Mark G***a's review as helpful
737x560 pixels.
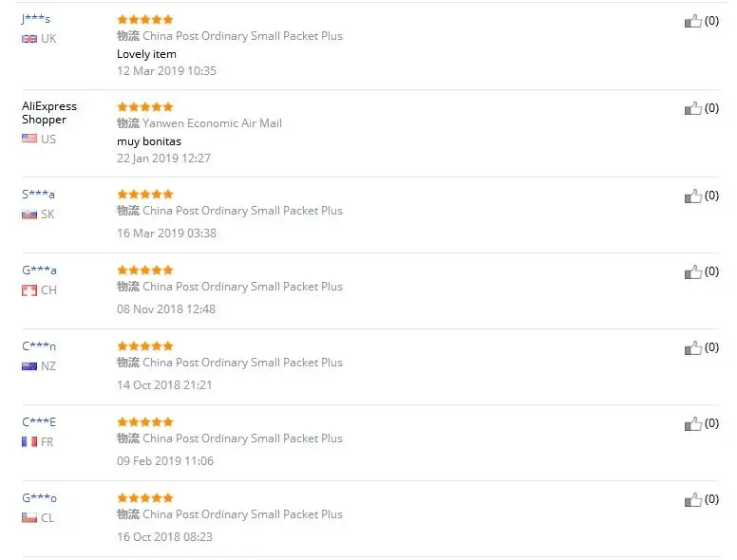point(693,271)
